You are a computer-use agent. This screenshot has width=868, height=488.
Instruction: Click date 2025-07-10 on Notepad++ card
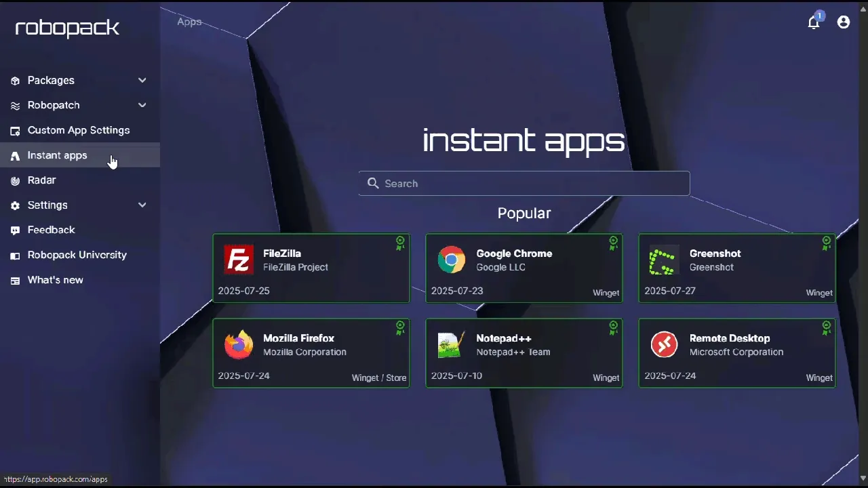coord(457,375)
